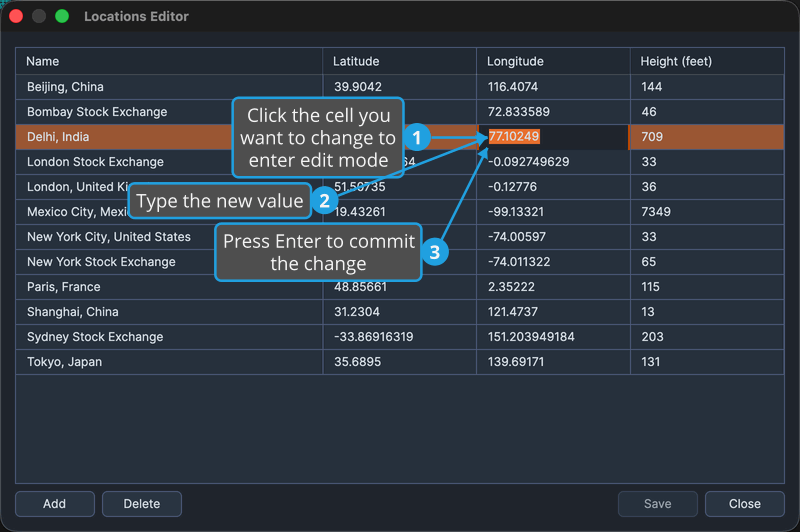This screenshot has height=532, width=800.
Task: Click Delhi height value 709
Action: point(707,137)
